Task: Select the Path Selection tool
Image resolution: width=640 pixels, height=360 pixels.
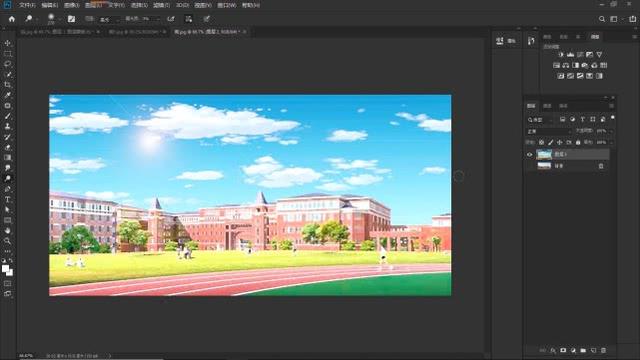Action: pyautogui.click(x=7, y=210)
